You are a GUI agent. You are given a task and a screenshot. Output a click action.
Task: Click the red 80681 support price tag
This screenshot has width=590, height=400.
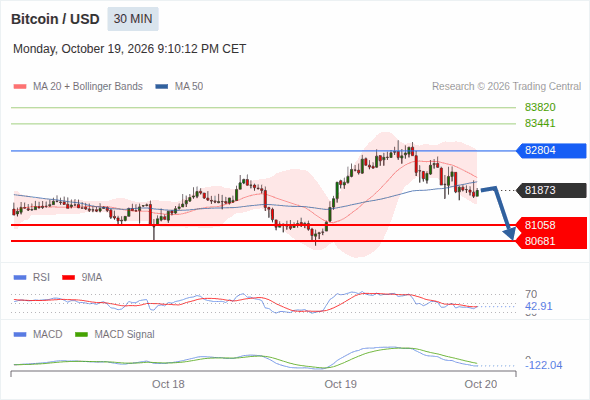click(x=551, y=241)
